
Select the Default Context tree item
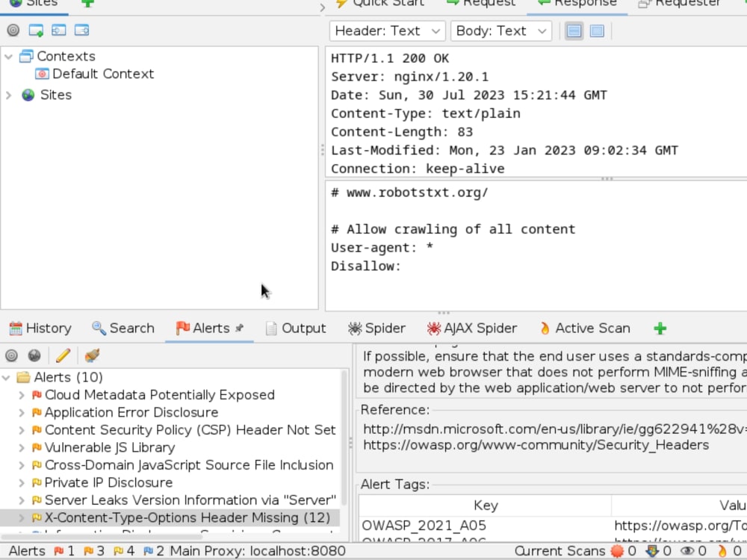click(102, 73)
